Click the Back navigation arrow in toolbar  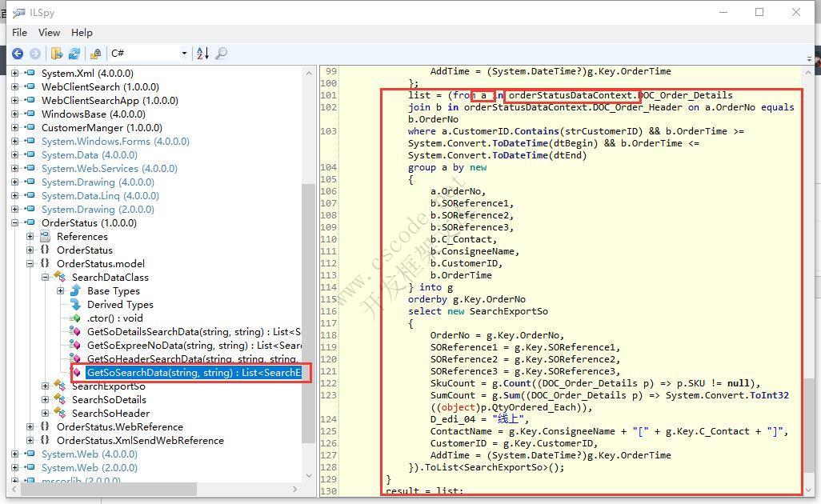click(18, 54)
